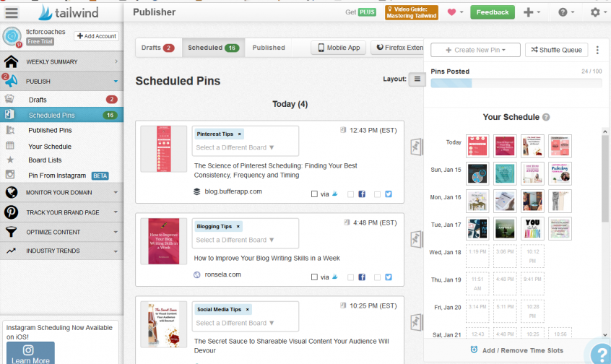Click the green Feedback button
611x364 pixels.
click(x=492, y=12)
